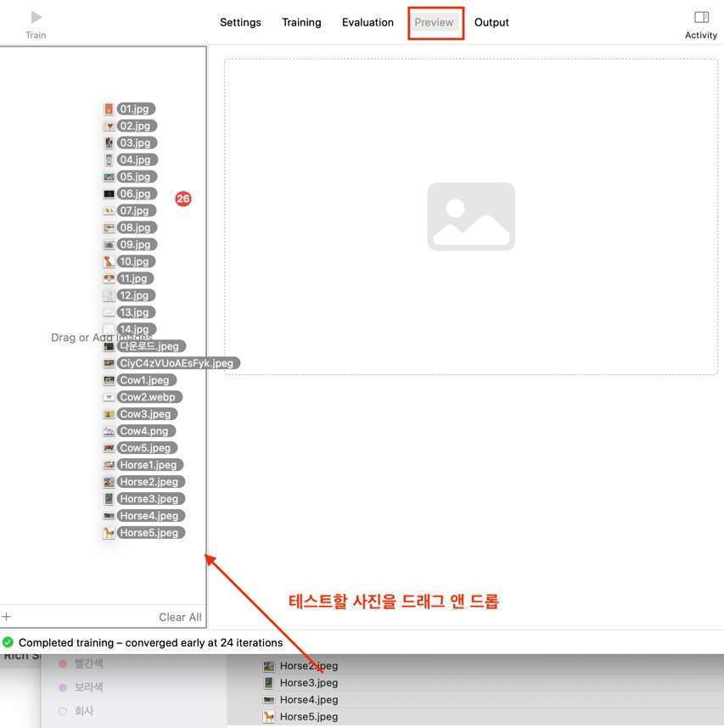Image resolution: width=724 pixels, height=728 pixels.
Task: Go to the Output tab
Action: click(x=491, y=22)
